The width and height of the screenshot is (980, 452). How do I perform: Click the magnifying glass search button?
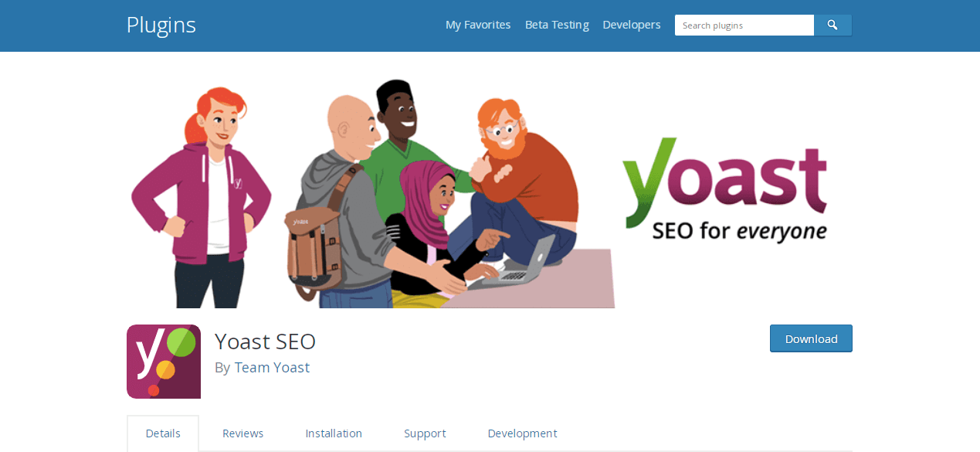pyautogui.click(x=832, y=25)
